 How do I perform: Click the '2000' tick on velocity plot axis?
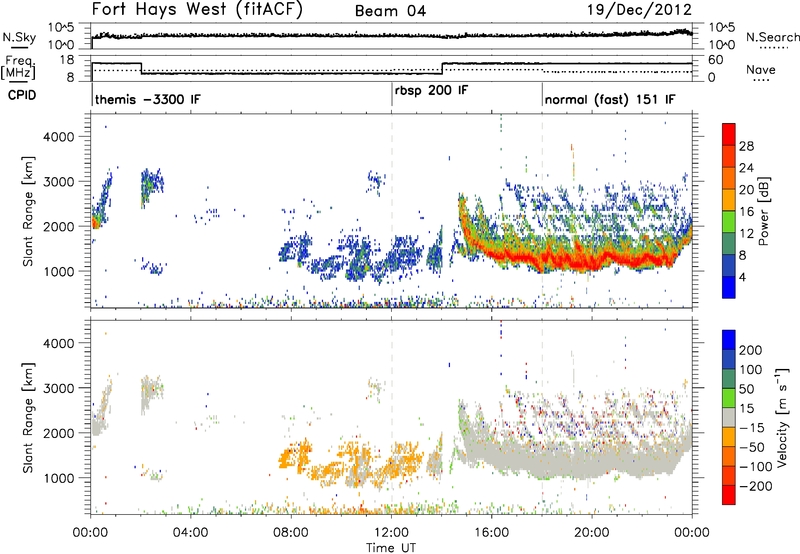[x=58, y=433]
